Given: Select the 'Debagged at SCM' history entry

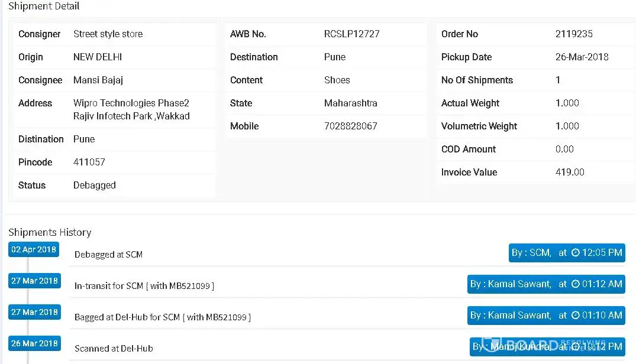Looking at the screenshot, I should pos(108,255).
